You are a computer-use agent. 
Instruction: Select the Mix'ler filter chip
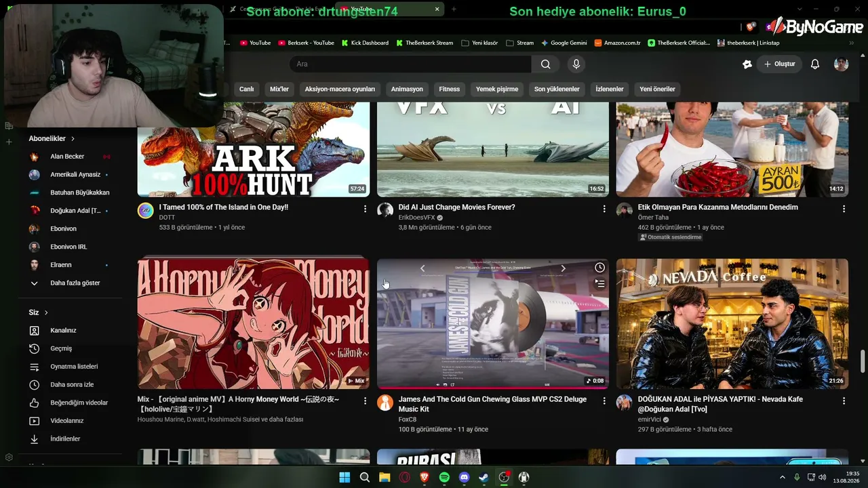[x=279, y=89]
